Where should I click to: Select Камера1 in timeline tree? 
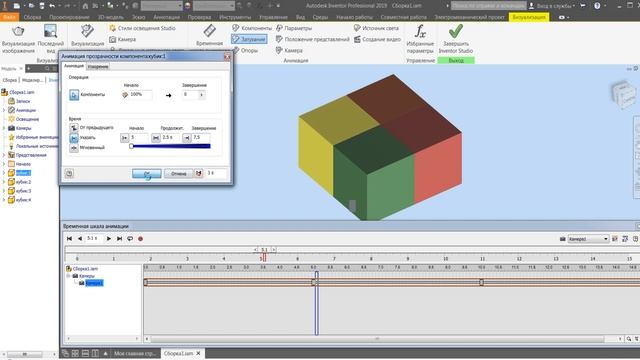94,283
